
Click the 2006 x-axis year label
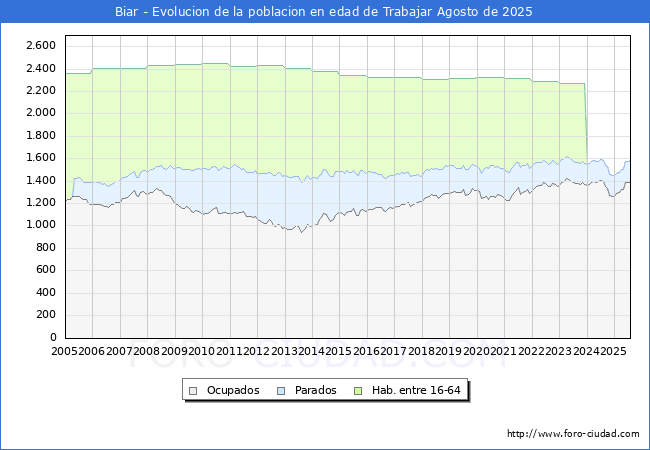click(92, 351)
